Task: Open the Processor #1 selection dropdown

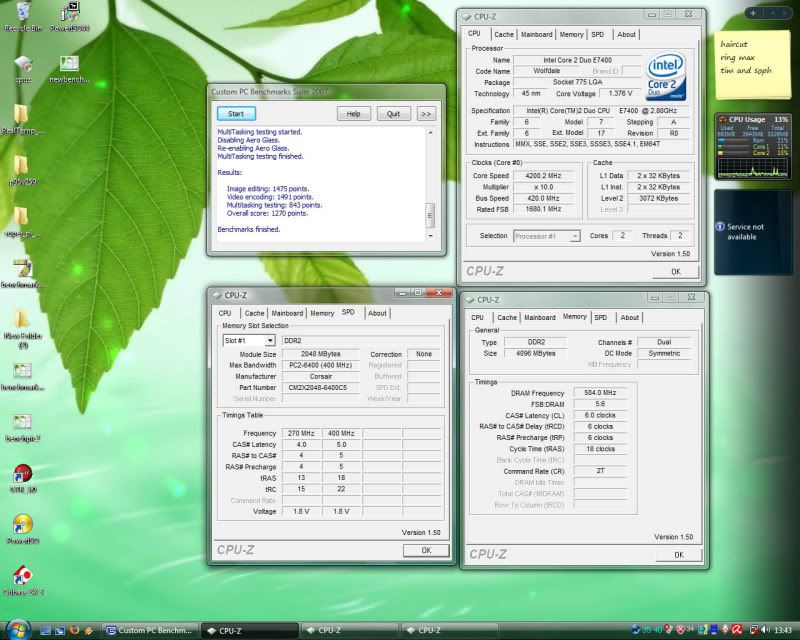Action: pyautogui.click(x=575, y=236)
